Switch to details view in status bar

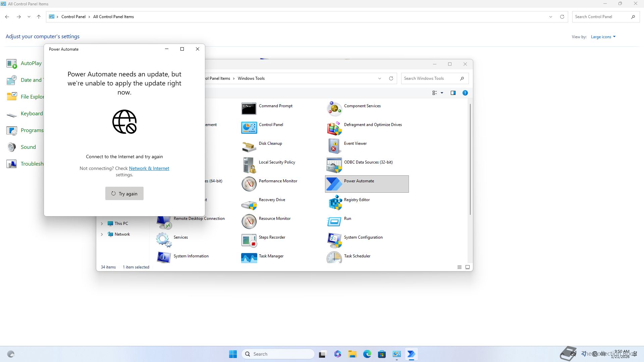[459, 267]
